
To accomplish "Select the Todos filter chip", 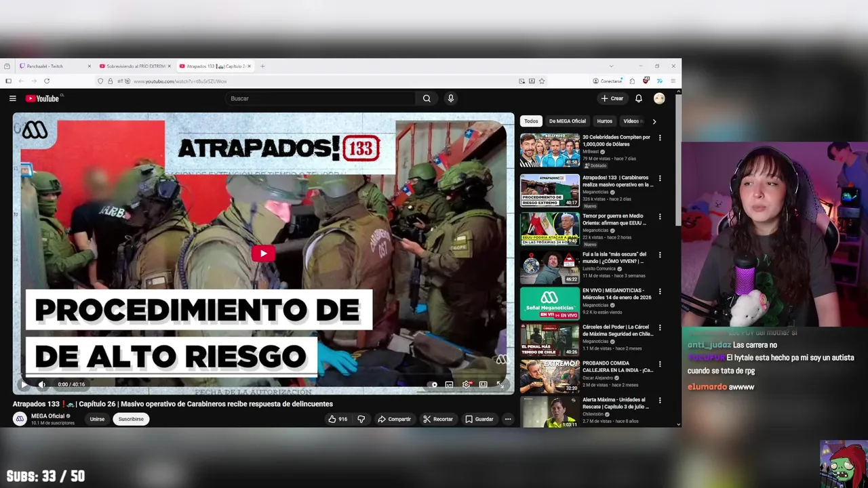I will [531, 121].
